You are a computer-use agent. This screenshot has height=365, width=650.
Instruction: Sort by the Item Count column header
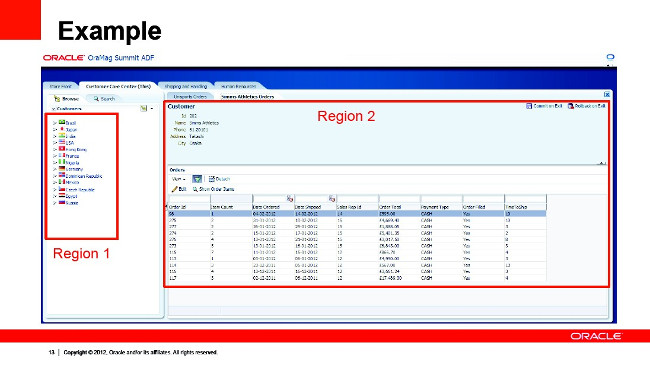coord(231,207)
